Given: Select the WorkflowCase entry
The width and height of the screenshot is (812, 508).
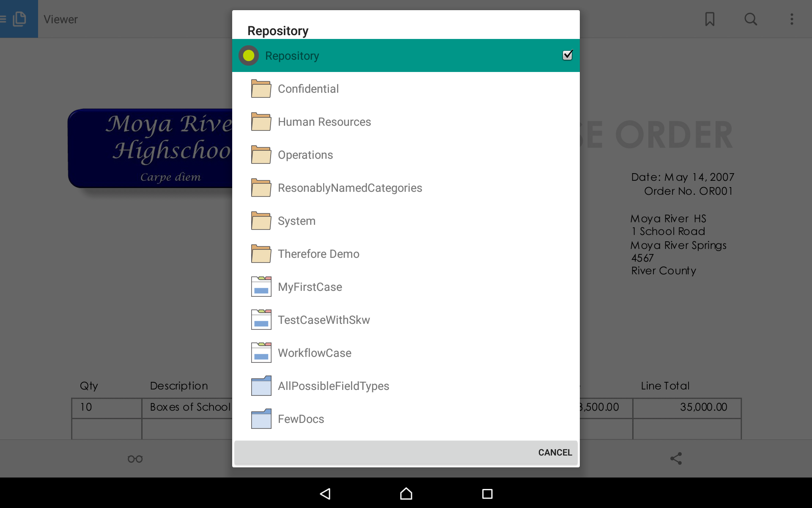Looking at the screenshot, I should (x=315, y=353).
